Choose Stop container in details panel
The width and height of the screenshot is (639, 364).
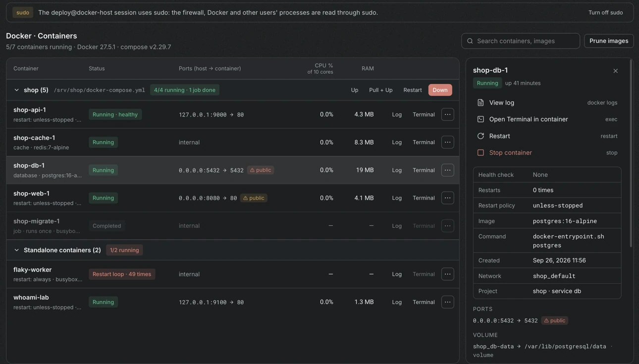547,153
